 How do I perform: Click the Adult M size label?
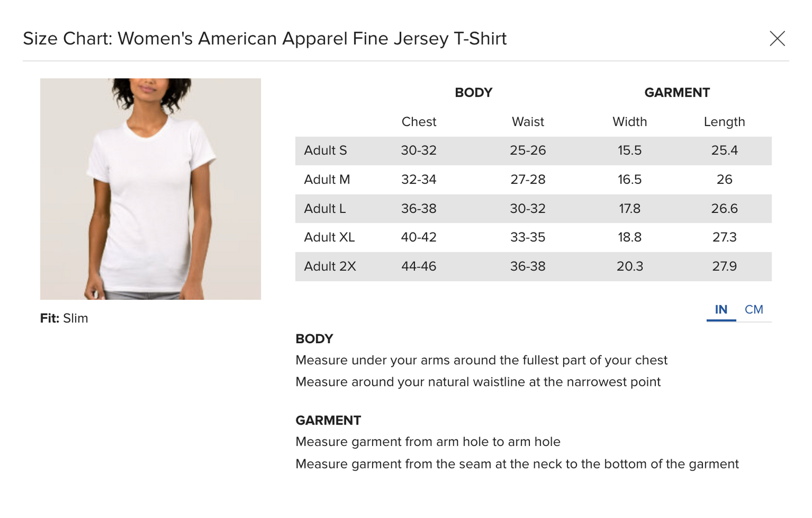pyautogui.click(x=327, y=179)
